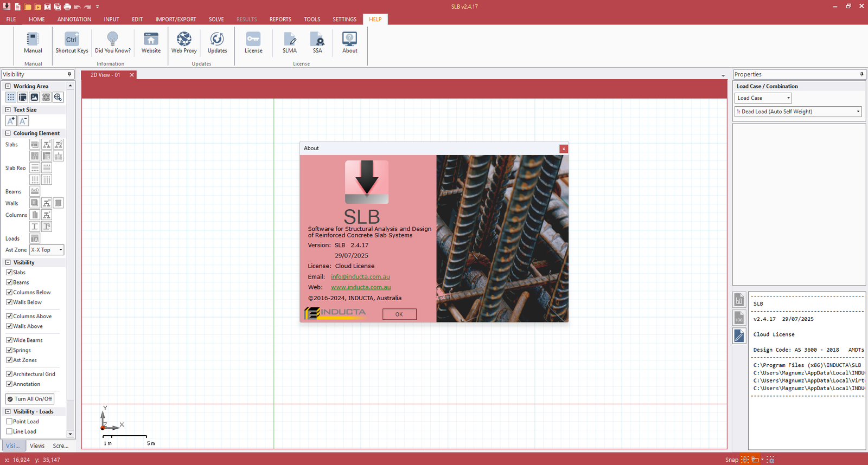Click the zoom extents icon in Working Area
Image resolution: width=868 pixels, height=465 pixels.
[58, 97]
